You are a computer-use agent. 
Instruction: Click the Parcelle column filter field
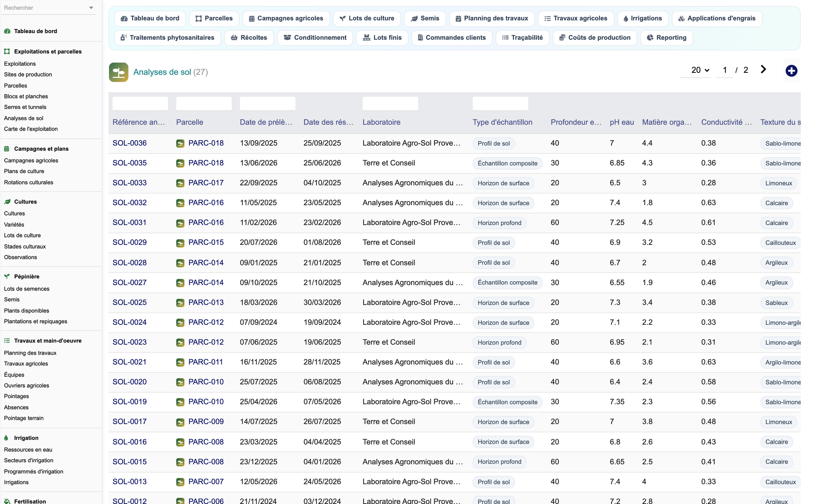(x=204, y=103)
